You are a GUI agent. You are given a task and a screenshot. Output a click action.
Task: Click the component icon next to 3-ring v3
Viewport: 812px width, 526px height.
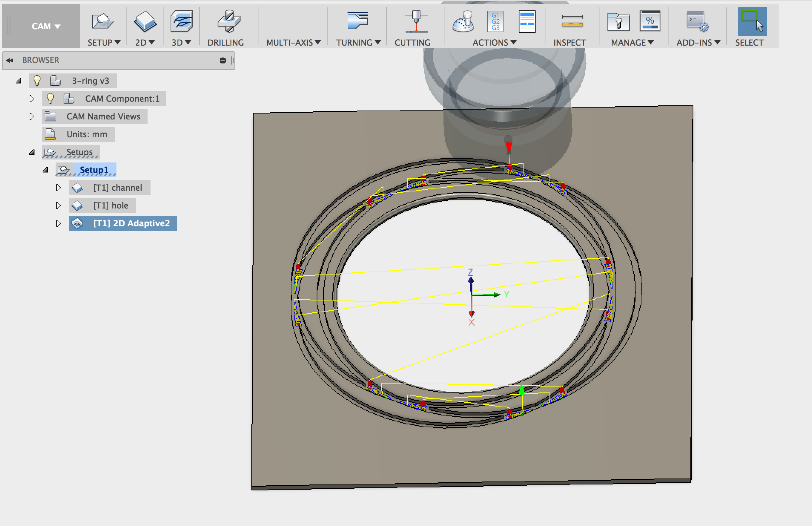(55, 80)
